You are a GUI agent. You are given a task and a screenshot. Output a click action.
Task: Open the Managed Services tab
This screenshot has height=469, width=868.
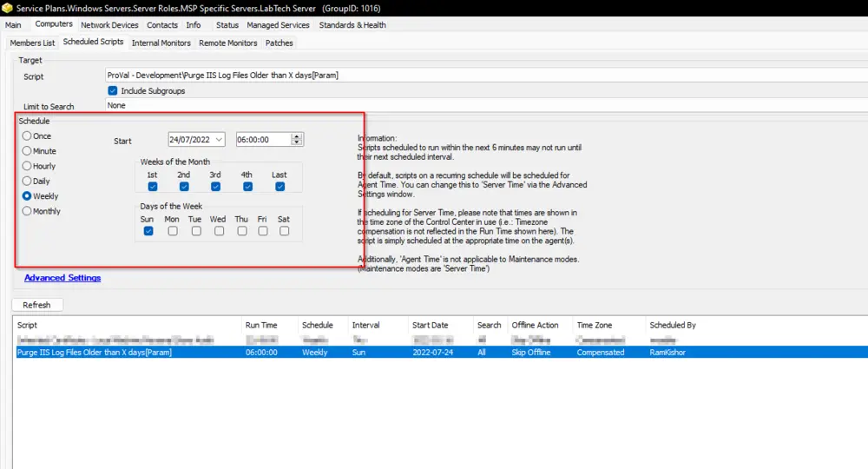click(x=278, y=25)
